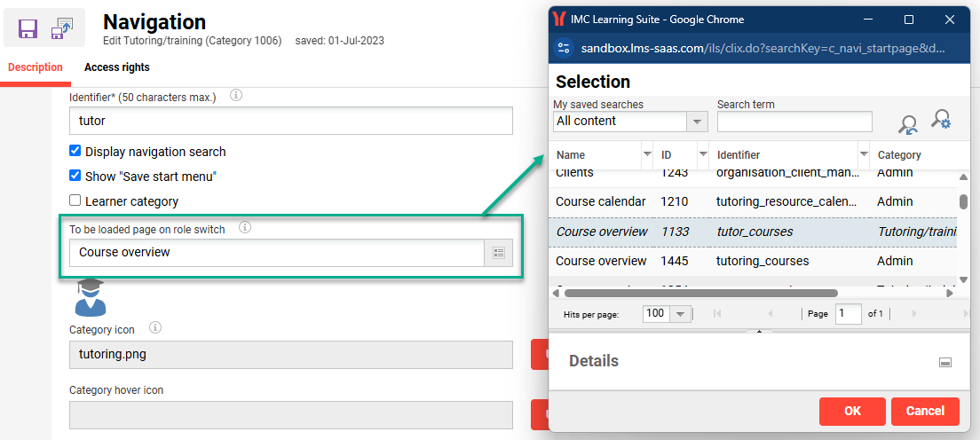Click Name column header
The image size is (980, 440).
[571, 154]
